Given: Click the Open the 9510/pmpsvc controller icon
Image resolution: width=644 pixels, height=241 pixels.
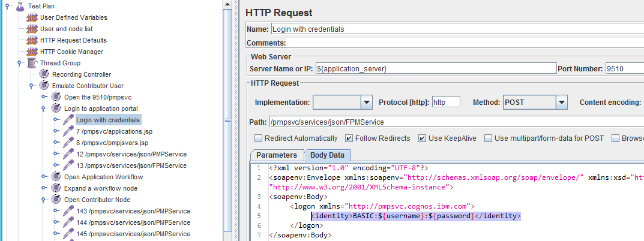Looking at the screenshot, I should click(56, 97).
